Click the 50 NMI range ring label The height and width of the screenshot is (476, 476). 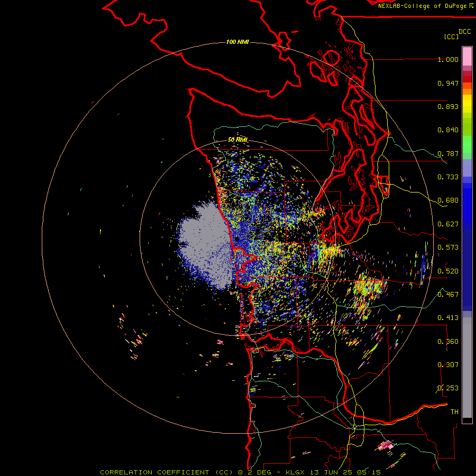point(237,140)
